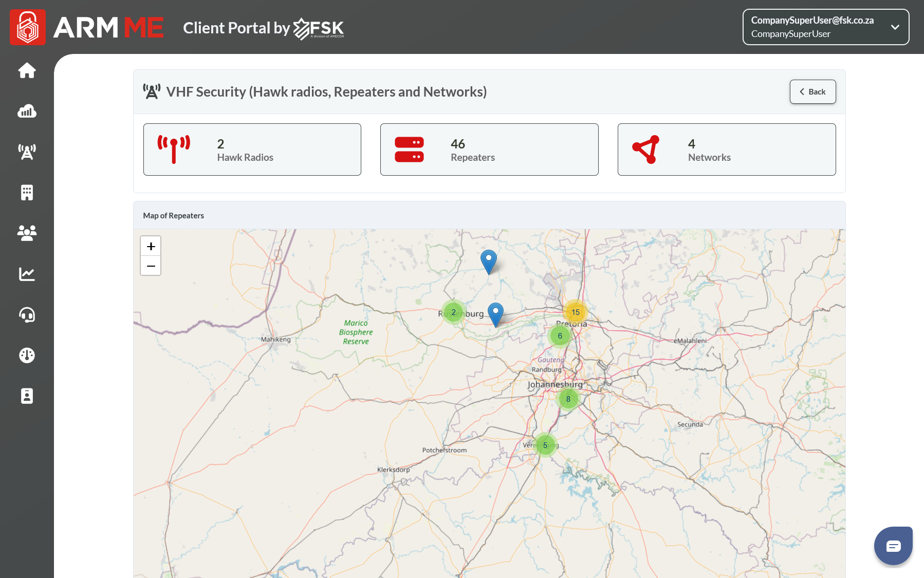Open the headset support sidebar icon

click(27, 314)
